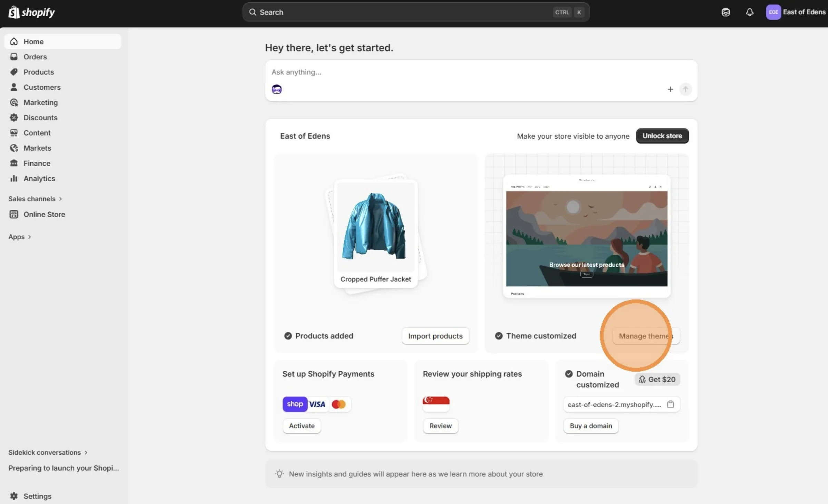This screenshot has width=828, height=504.
Task: Go to Home in the sidebar
Action: point(63,41)
